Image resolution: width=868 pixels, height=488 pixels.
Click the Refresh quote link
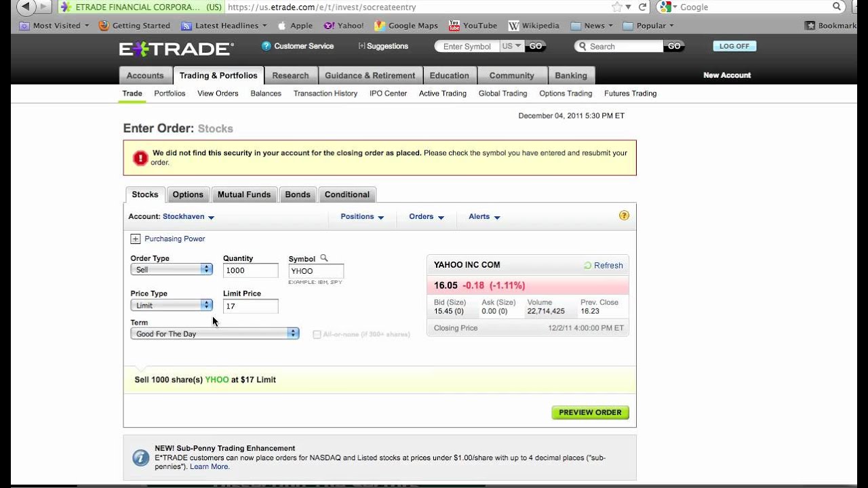pyautogui.click(x=608, y=266)
